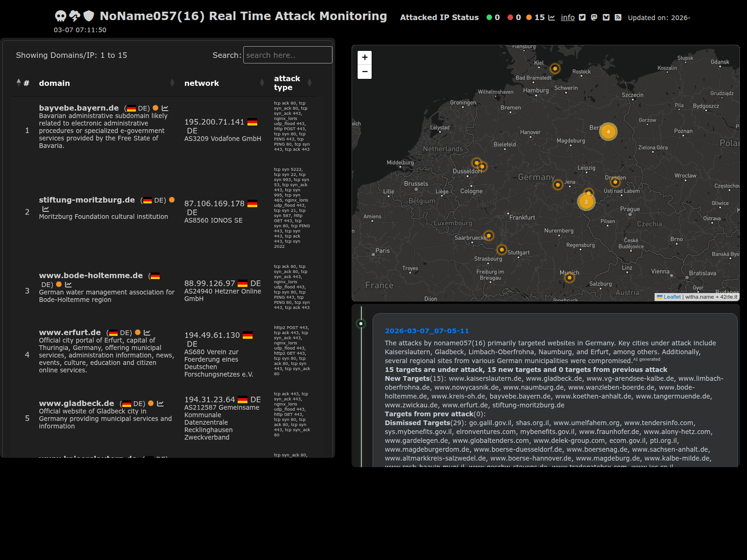
Task: Sort table by network column
Action: click(x=201, y=83)
